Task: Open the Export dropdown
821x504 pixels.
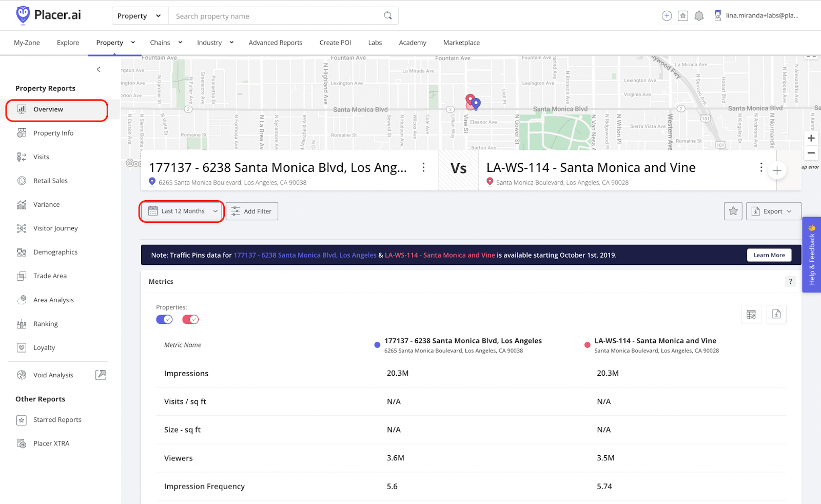Action: pyautogui.click(x=774, y=211)
